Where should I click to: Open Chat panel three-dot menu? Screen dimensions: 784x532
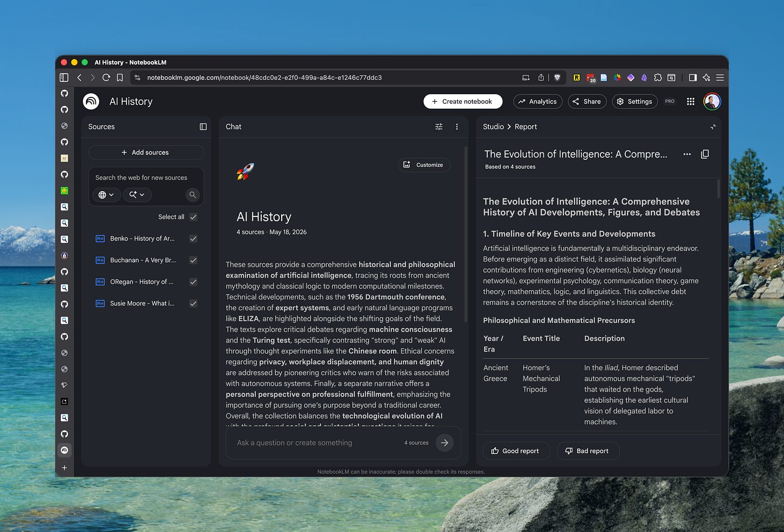click(x=457, y=127)
